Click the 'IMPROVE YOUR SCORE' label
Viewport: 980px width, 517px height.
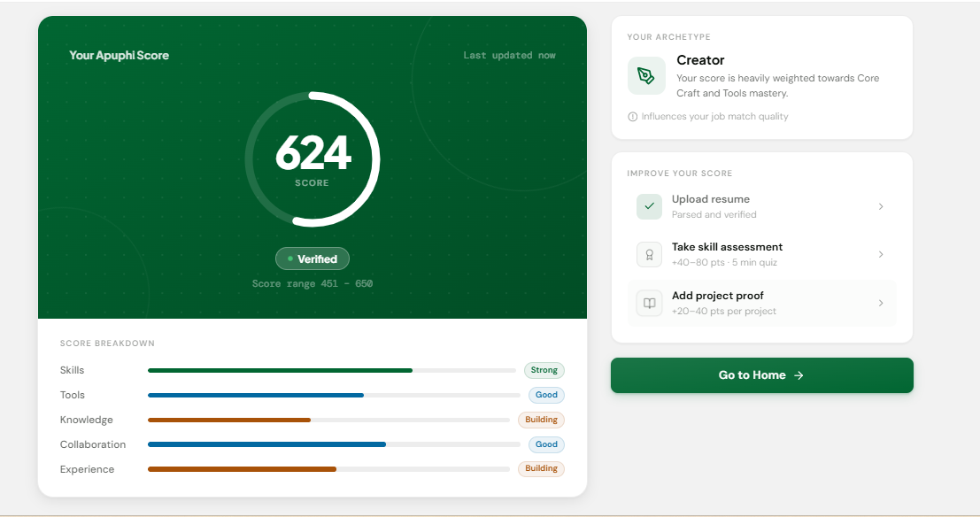pyautogui.click(x=679, y=174)
